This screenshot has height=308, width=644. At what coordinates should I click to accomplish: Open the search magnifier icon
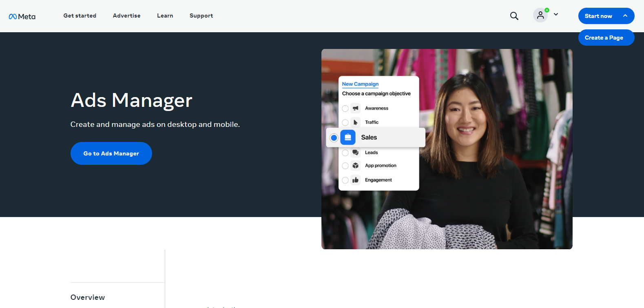coord(514,16)
